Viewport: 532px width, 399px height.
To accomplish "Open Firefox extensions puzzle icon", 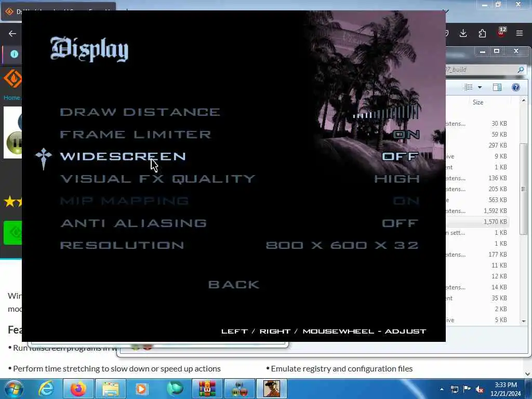I will pyautogui.click(x=482, y=33).
